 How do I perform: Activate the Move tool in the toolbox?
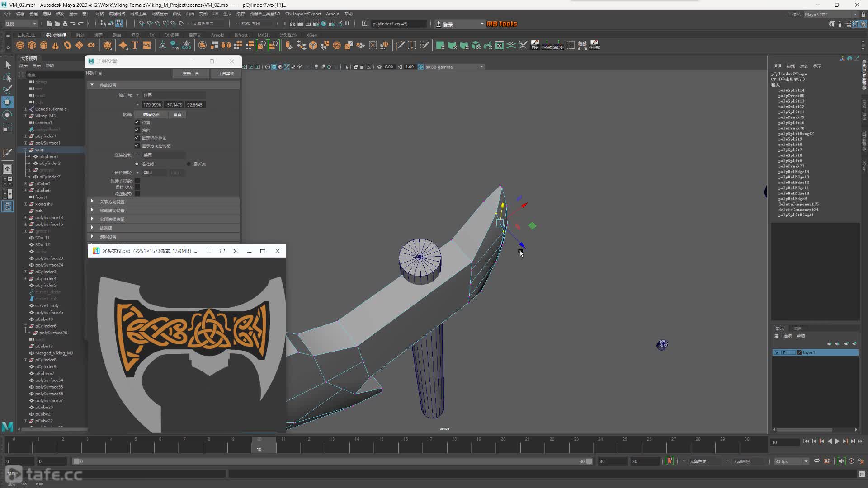8,103
